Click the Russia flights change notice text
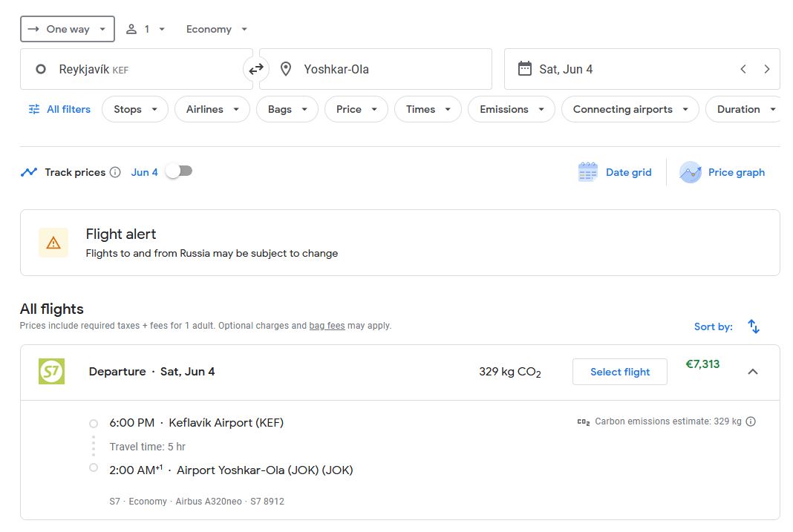The width and height of the screenshot is (793, 532). 212,253
